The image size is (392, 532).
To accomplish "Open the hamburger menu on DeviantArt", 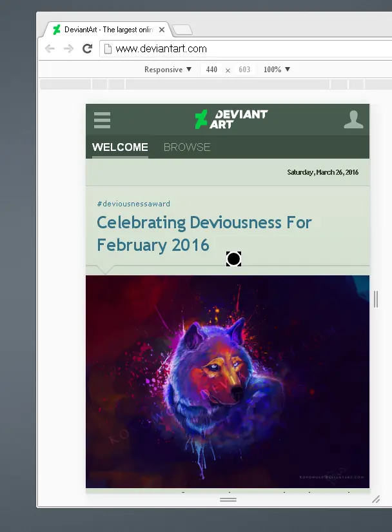I will (102, 120).
